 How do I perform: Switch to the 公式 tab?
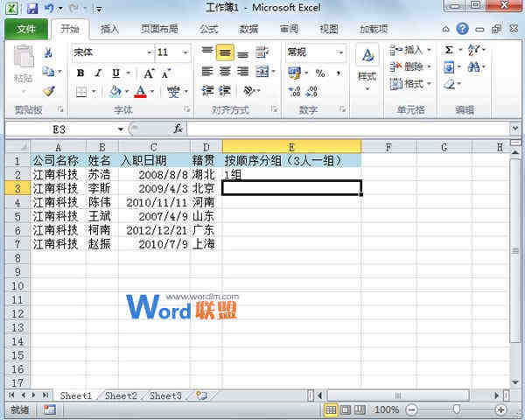tap(209, 29)
